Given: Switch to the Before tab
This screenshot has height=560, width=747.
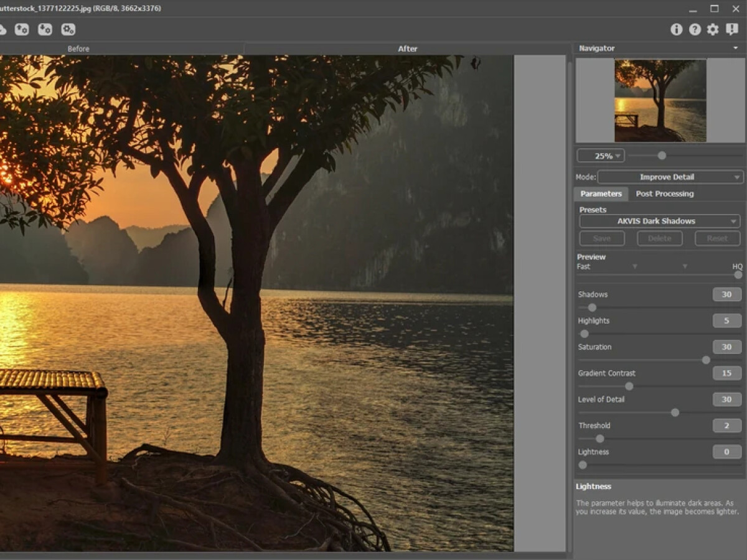Looking at the screenshot, I should tap(78, 49).
